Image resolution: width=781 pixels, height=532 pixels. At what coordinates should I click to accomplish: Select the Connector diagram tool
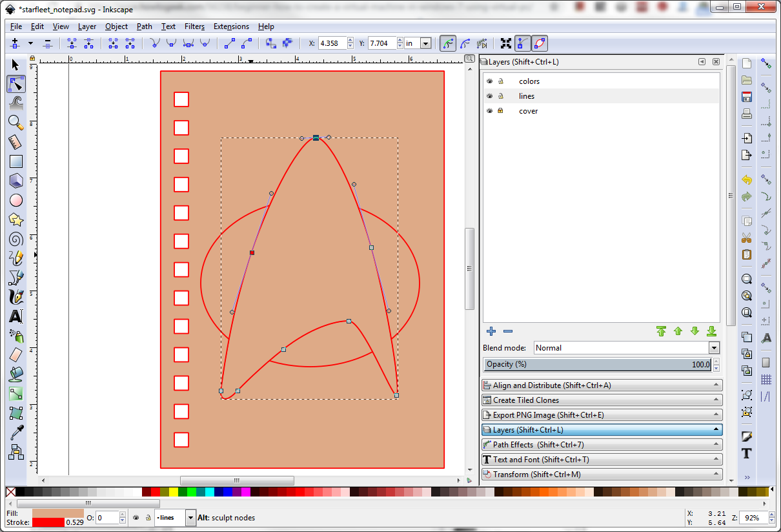(x=16, y=451)
